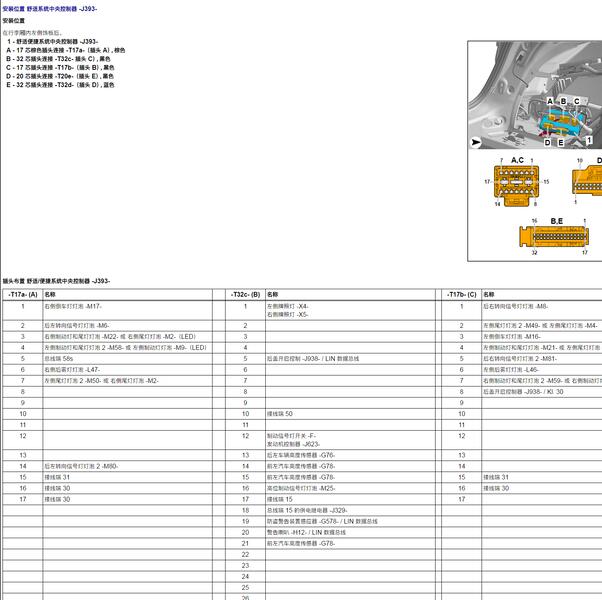
Task: Select the '-M58- ... -M9- (LED)' cell
Action: 127,347
